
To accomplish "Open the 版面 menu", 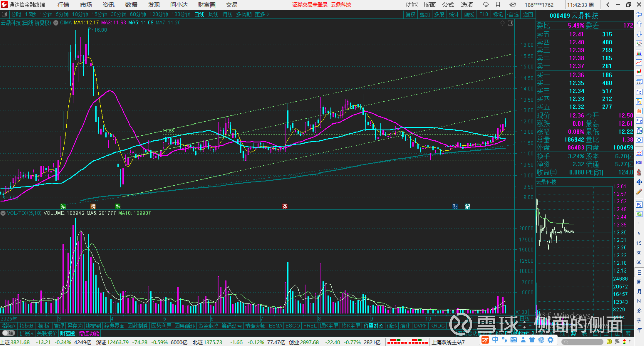I will coord(430,5).
